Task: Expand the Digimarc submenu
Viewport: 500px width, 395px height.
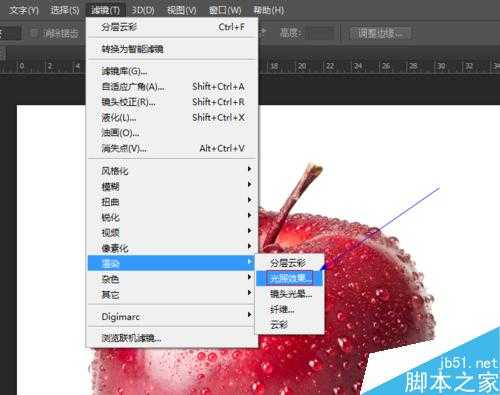Action: [172, 317]
